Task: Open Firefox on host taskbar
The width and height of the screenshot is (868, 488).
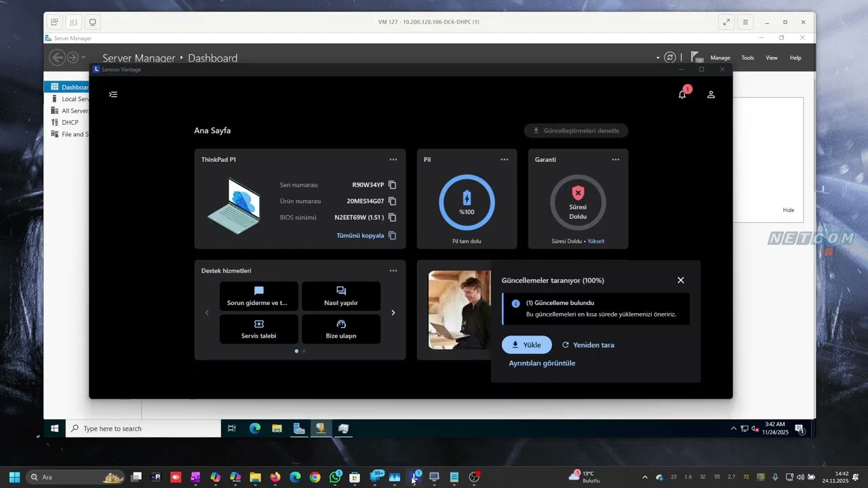Action: point(275,477)
